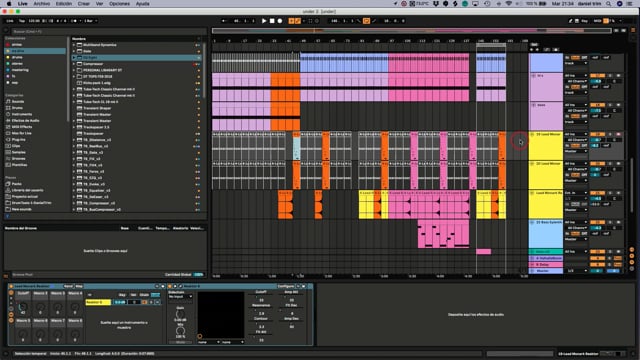Screen dimensions: 640x360
Task: Open Lead Monark Re Ext. In dropdown
Action: [x=576, y=193]
